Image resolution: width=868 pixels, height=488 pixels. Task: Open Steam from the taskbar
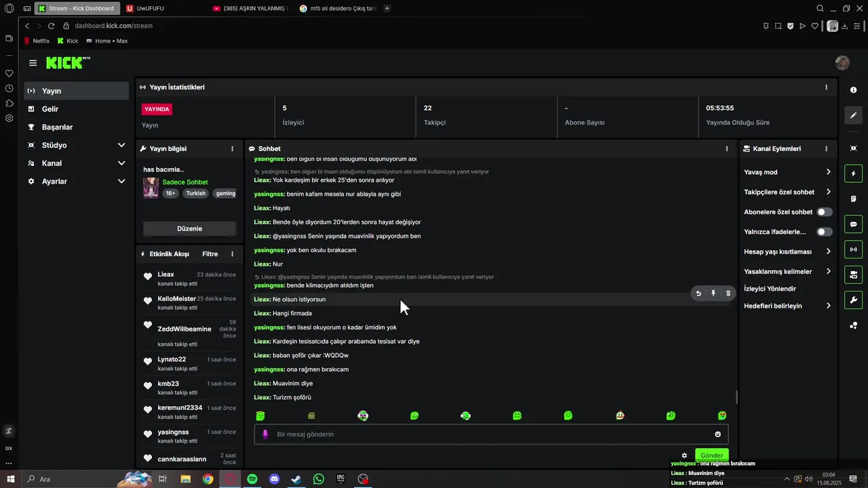coord(296,479)
